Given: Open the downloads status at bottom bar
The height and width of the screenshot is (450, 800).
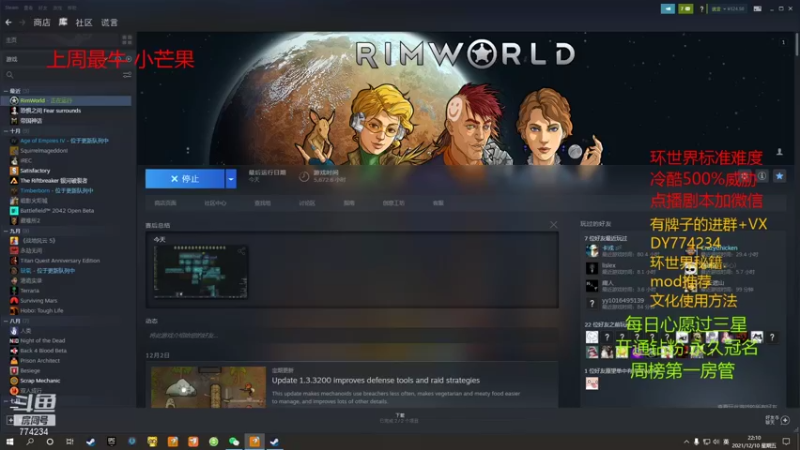Looking at the screenshot, I should (399, 418).
